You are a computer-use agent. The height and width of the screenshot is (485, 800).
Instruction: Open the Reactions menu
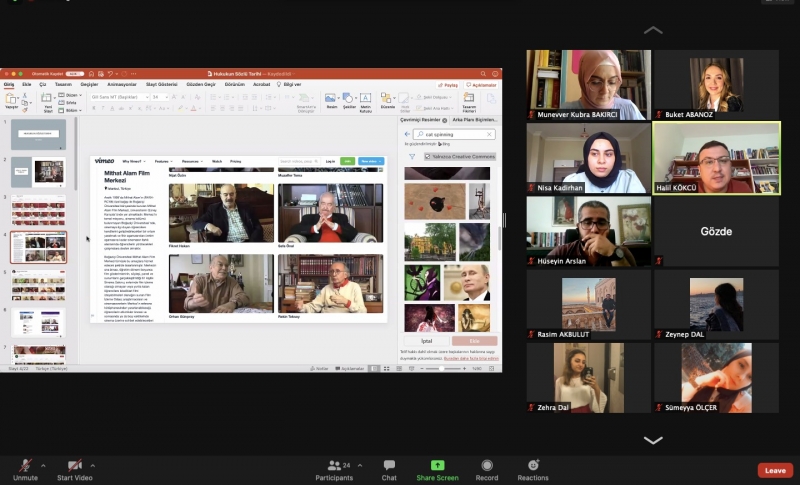click(533, 466)
